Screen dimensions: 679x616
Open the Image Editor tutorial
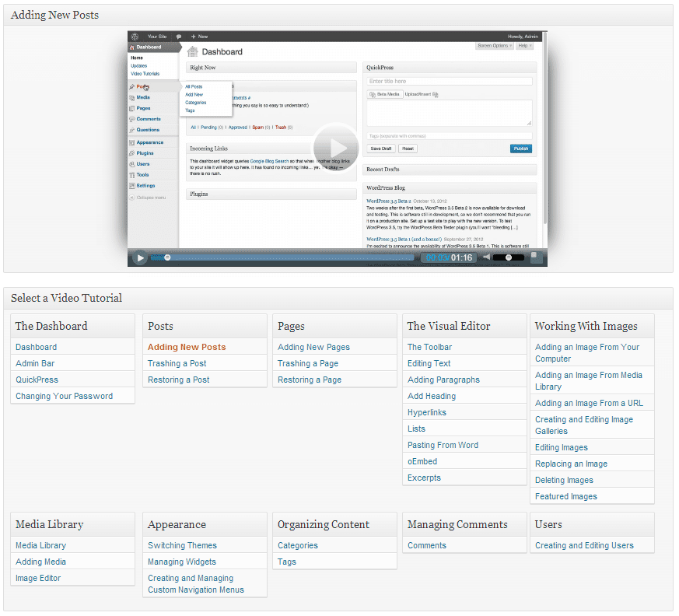[38, 579]
